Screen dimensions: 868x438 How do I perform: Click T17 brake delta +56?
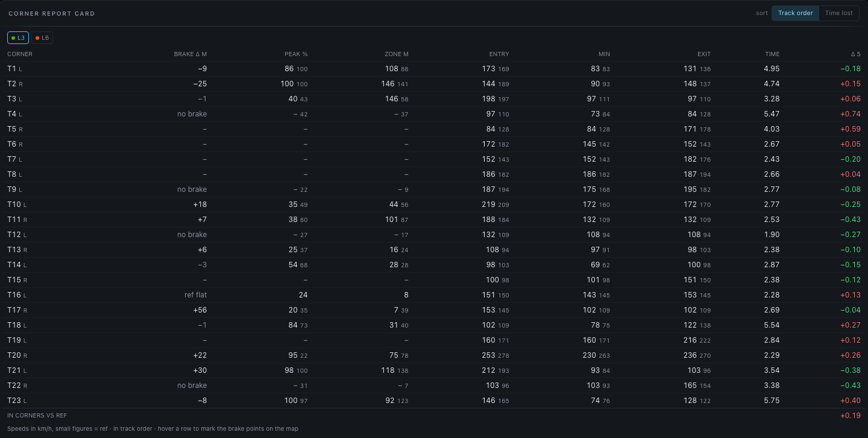(x=200, y=310)
